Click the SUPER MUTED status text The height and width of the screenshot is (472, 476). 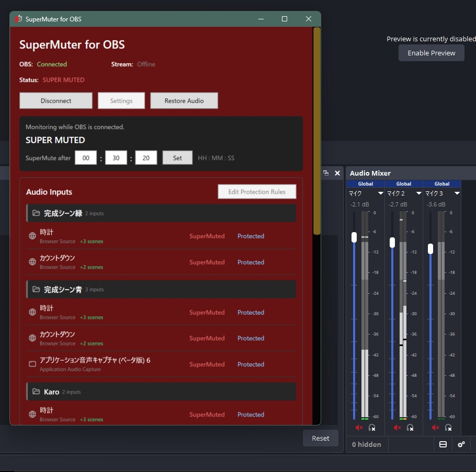[x=63, y=80]
